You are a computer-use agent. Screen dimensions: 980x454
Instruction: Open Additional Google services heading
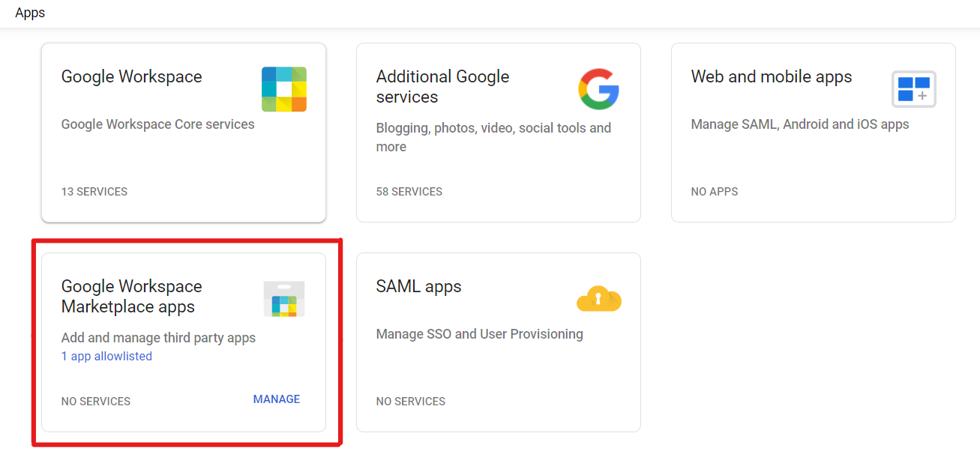[442, 87]
